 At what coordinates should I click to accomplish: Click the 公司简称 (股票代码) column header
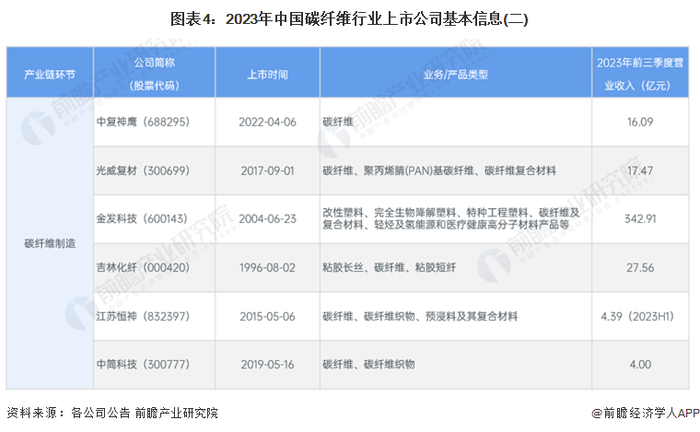154,73
